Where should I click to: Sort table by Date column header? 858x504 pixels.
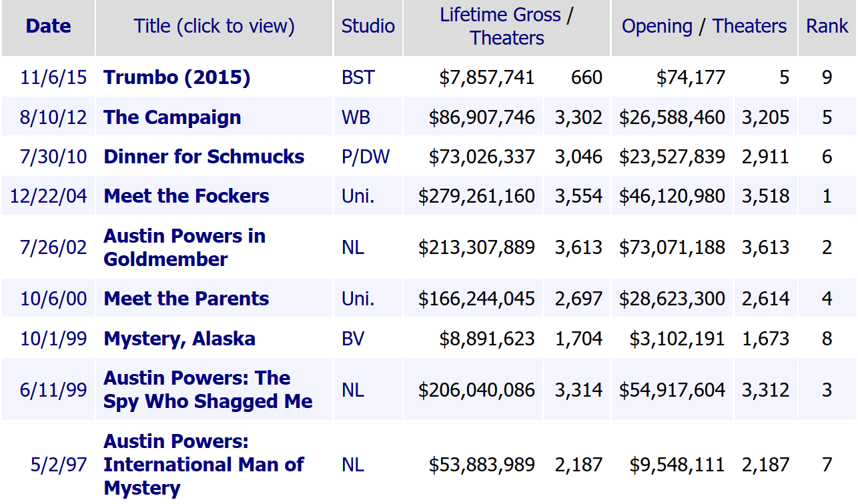click(48, 26)
